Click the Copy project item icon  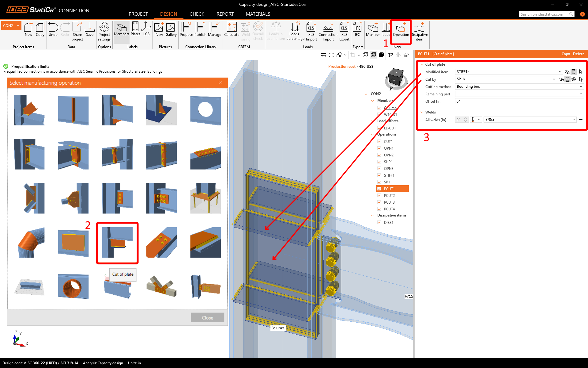click(x=40, y=29)
